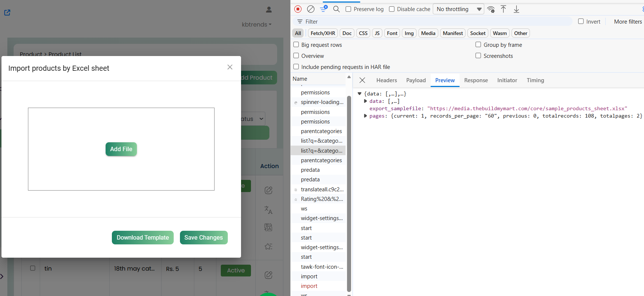The image size is (644, 296).
Task: Close the request details panel
Action: click(x=362, y=80)
